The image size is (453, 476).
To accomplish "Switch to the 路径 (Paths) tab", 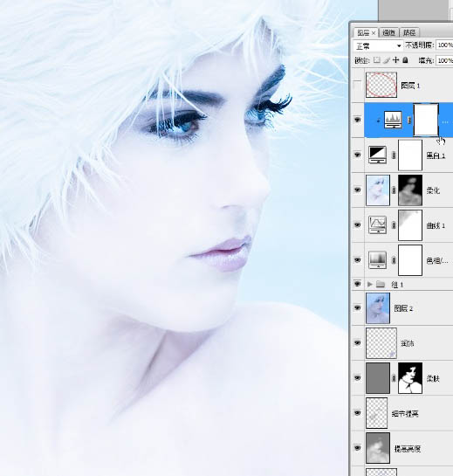I will pos(409,32).
